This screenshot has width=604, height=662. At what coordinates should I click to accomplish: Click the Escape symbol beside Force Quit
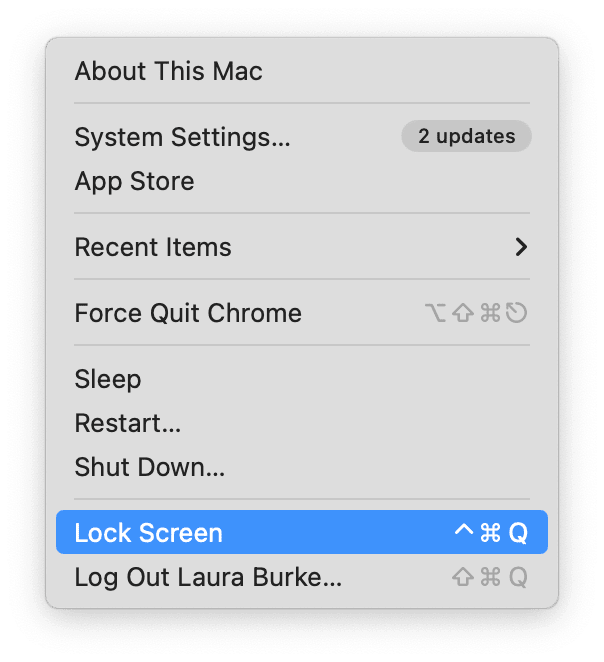pos(516,314)
